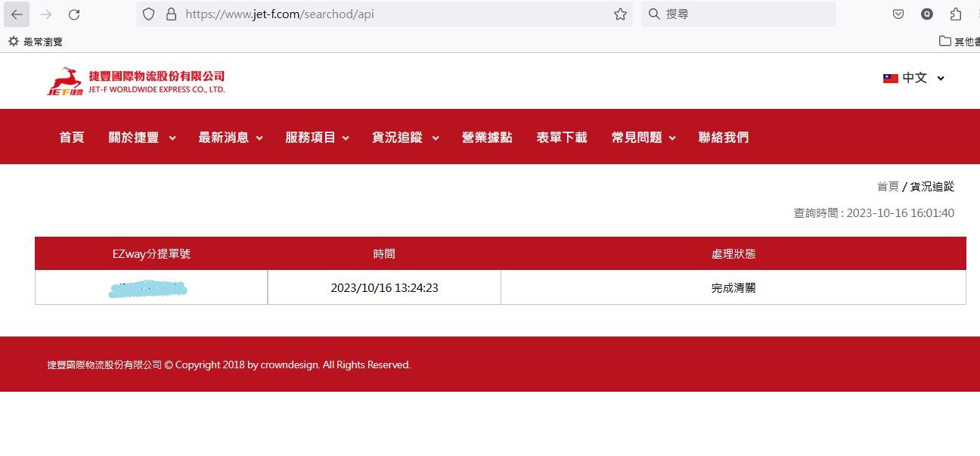Open the 營業據點 page
The height and width of the screenshot is (456, 980).
tap(487, 138)
